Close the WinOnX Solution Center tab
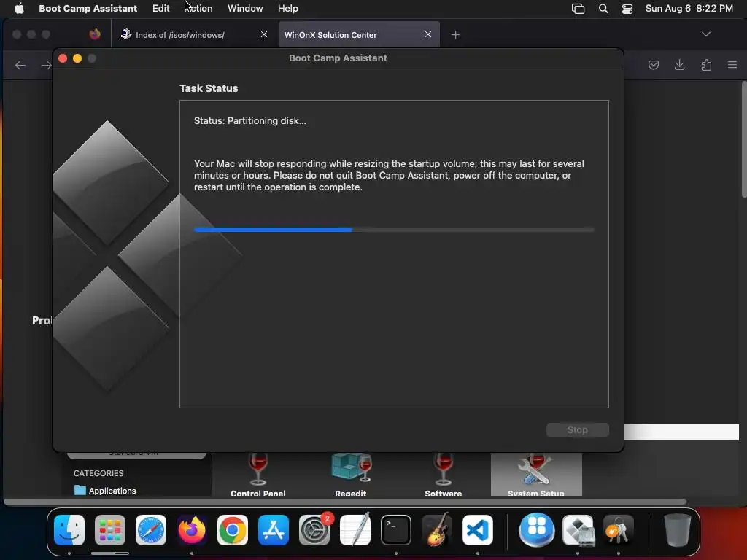 (427, 34)
